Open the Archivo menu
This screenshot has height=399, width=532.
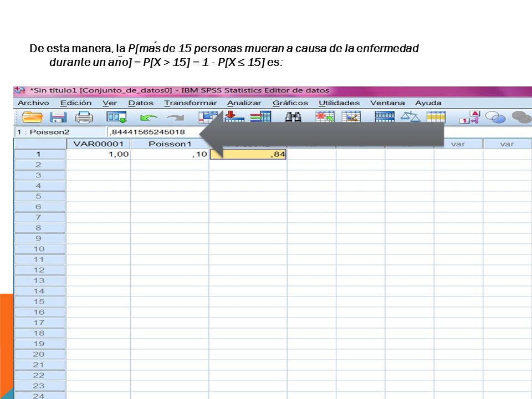tap(33, 103)
